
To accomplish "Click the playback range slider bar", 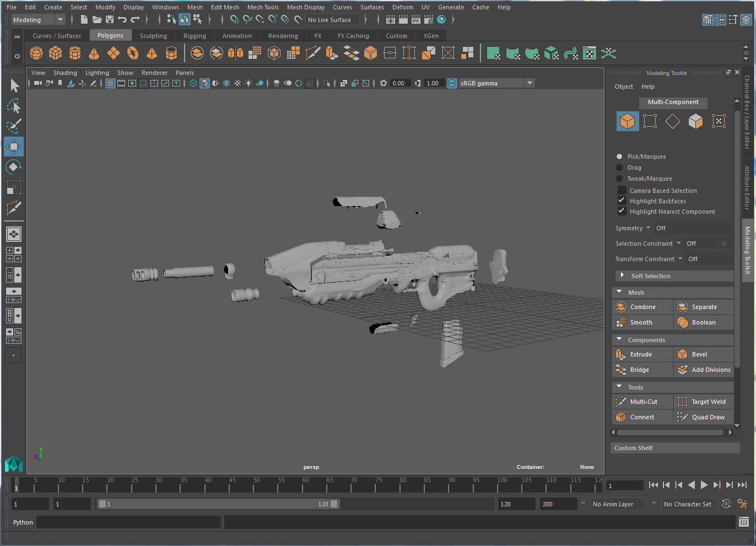I will [218, 504].
